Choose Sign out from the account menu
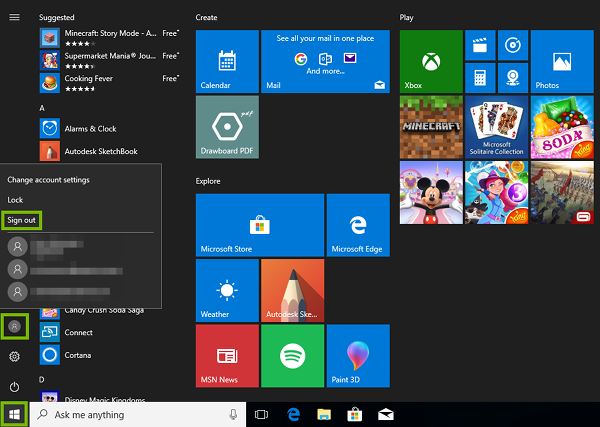This screenshot has height=427, width=600. (21, 220)
